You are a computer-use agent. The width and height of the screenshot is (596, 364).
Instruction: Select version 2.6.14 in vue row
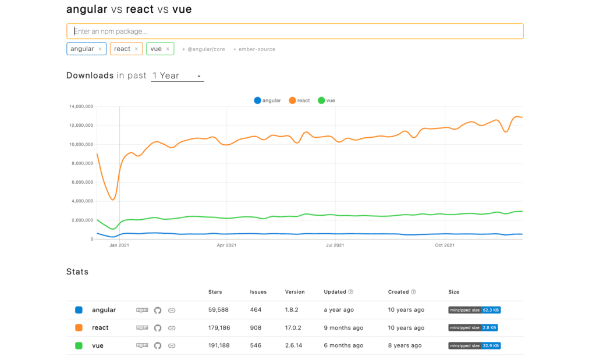(x=293, y=345)
